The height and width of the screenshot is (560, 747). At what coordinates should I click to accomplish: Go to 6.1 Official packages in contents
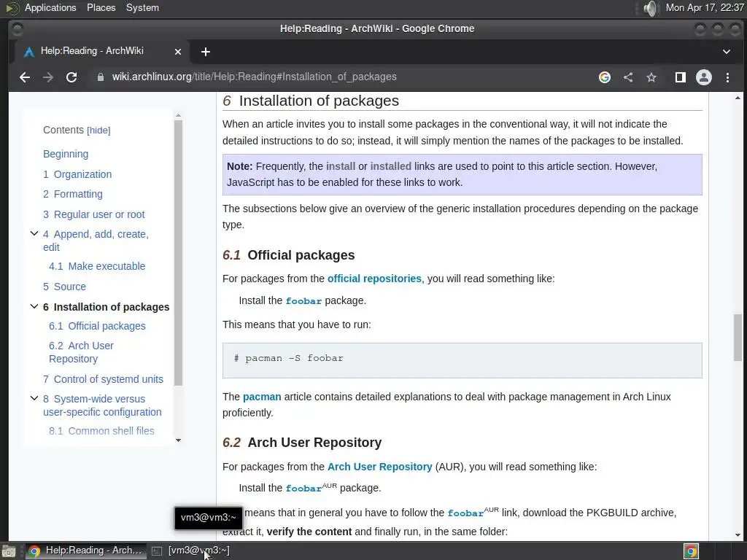pos(97,326)
